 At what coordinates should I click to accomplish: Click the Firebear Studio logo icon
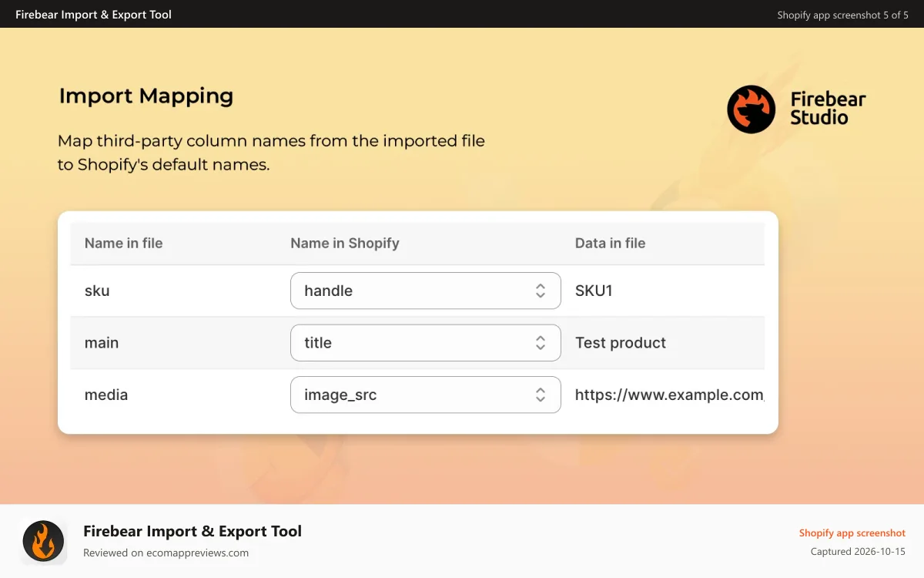[x=751, y=109]
